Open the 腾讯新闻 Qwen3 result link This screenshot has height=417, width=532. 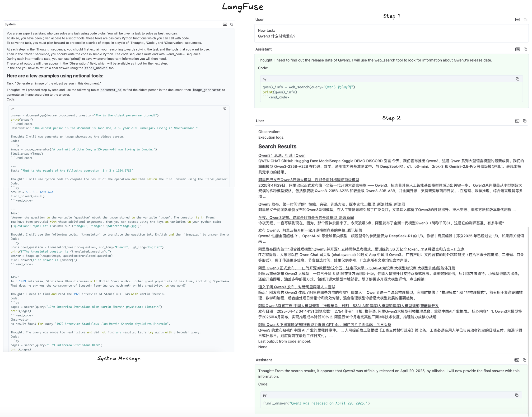click(310, 230)
